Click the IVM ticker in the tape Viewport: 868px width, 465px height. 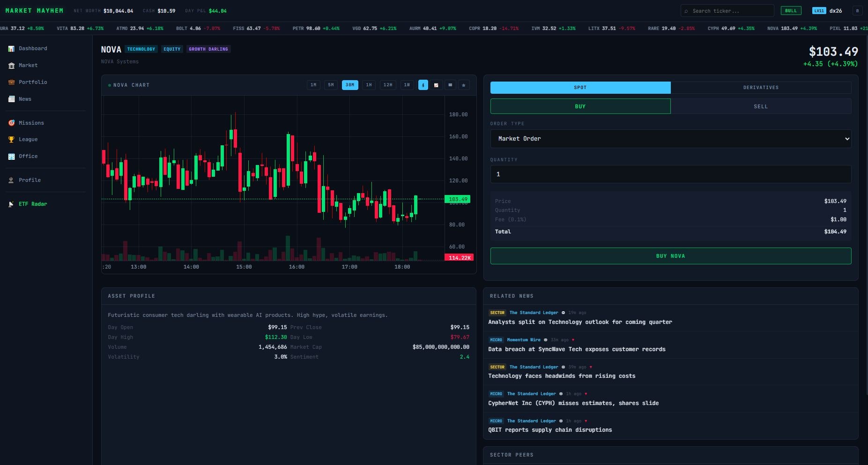[553, 29]
